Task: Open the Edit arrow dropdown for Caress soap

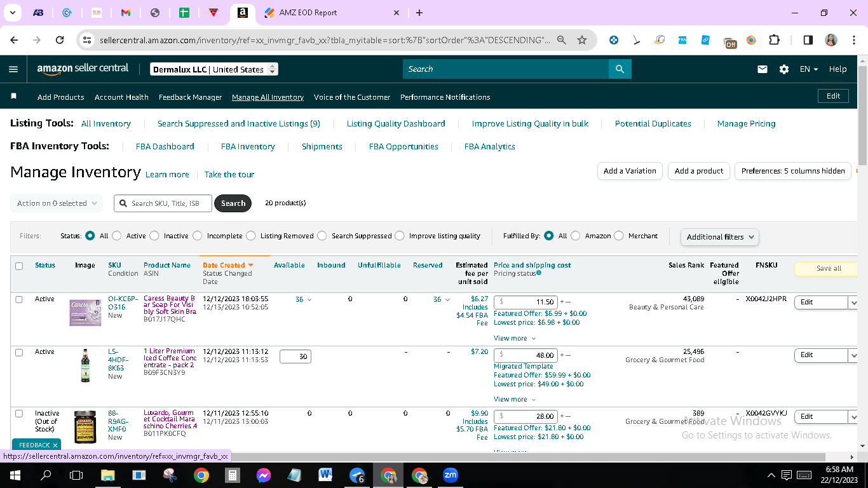Action: tap(853, 302)
